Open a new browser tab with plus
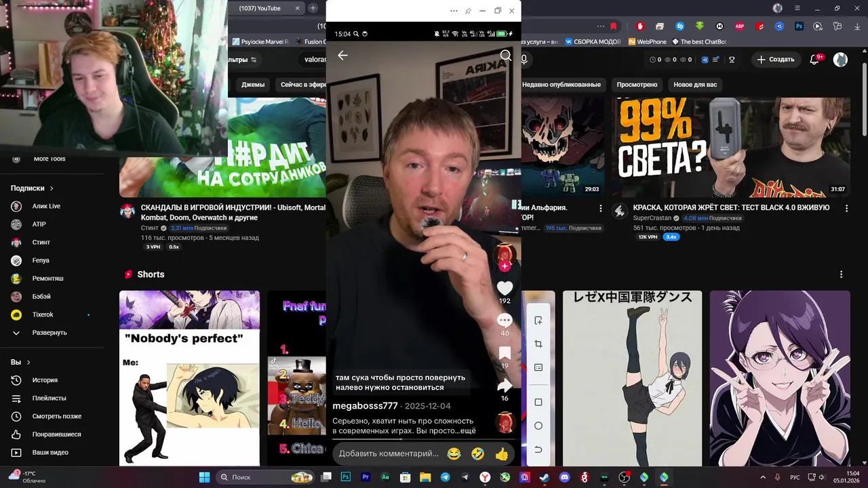 click(x=313, y=8)
